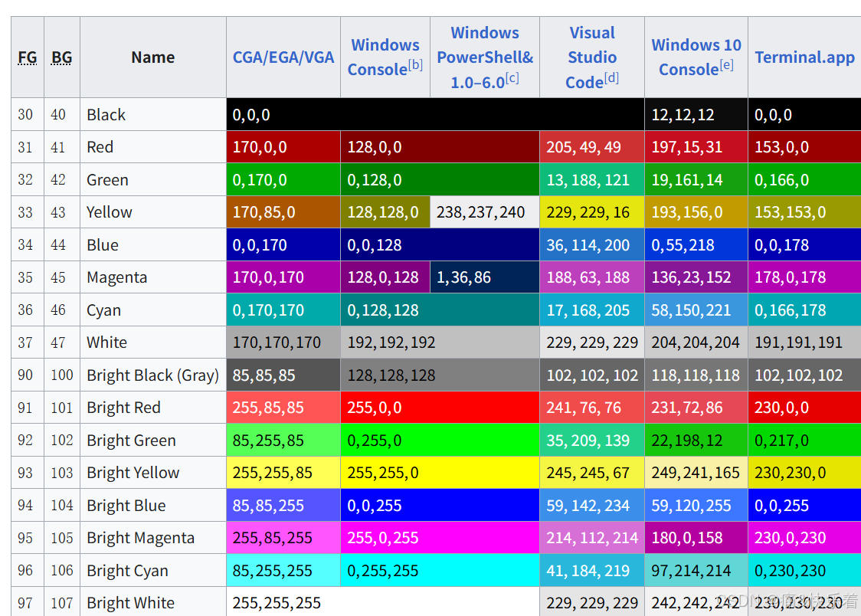Select the 238,237,240 PowerShell yellow cell
The image size is (861, 616).
[x=485, y=212]
